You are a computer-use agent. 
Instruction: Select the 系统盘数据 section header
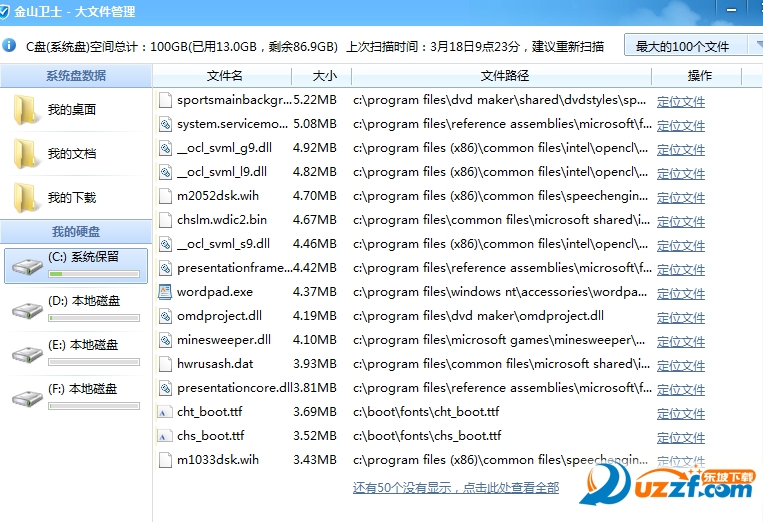coord(76,76)
